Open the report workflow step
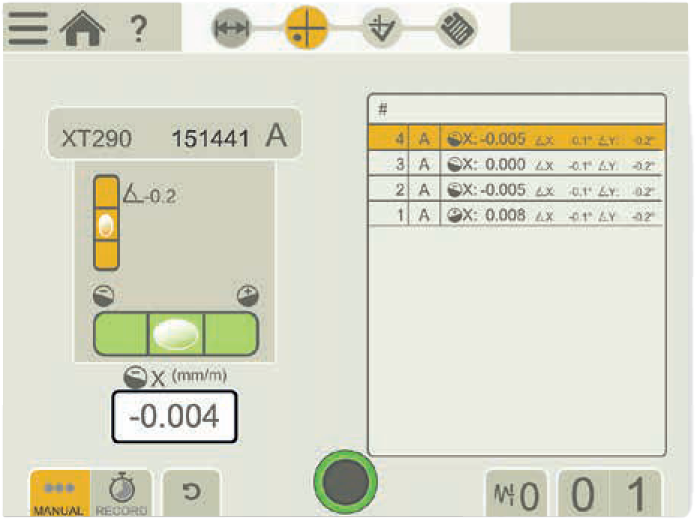 click(x=456, y=29)
